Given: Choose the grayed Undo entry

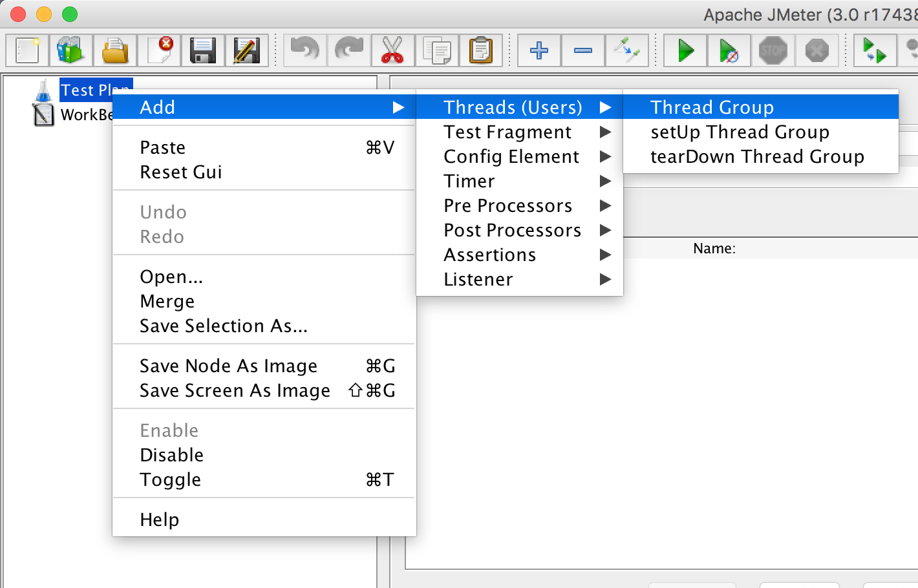Looking at the screenshot, I should pos(264,212).
